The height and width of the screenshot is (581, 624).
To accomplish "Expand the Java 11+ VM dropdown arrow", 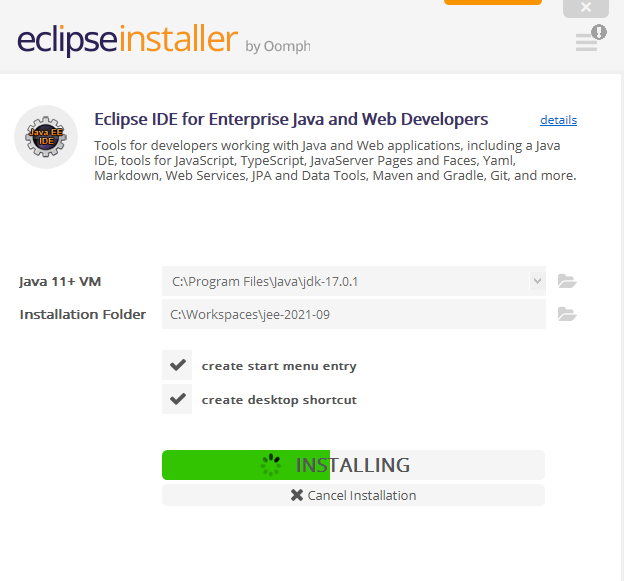I will point(537,281).
